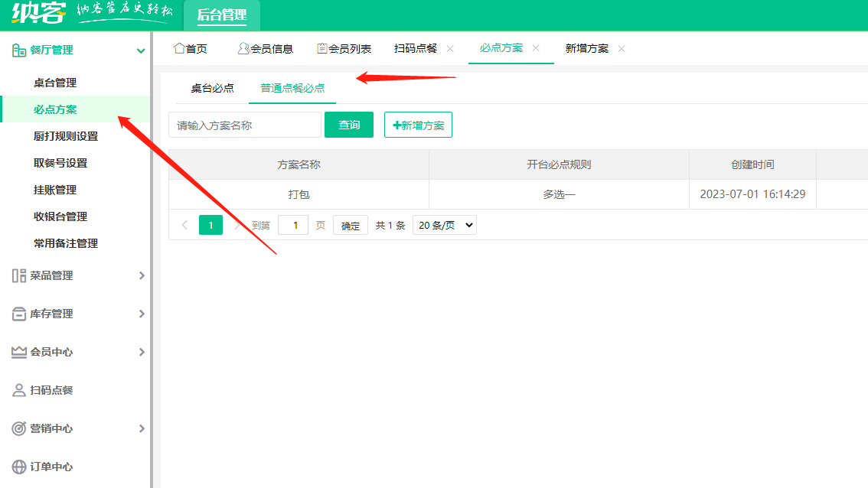Open the 会员列表 tab
This screenshot has width=868, height=488.
coord(344,48)
